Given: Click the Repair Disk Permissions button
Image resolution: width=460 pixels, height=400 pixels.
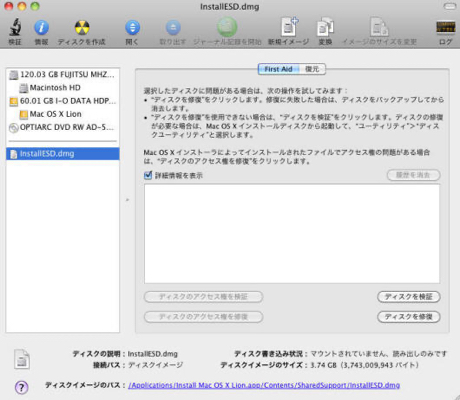Looking at the screenshot, I should [x=203, y=317].
